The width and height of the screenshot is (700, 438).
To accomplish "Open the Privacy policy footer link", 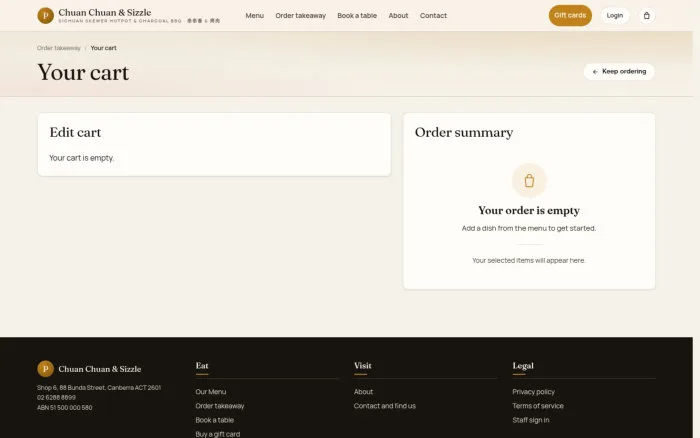I will 533,392.
